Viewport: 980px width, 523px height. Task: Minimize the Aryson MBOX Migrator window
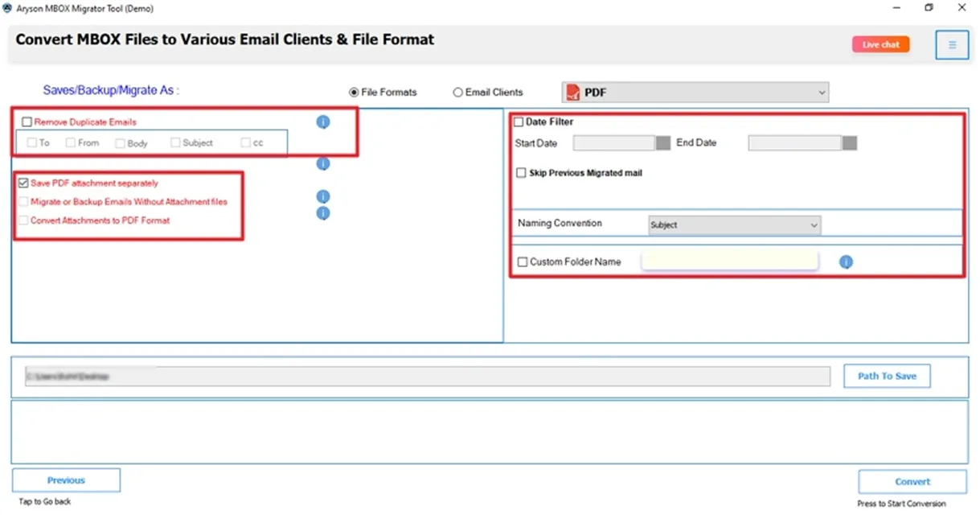click(x=896, y=8)
